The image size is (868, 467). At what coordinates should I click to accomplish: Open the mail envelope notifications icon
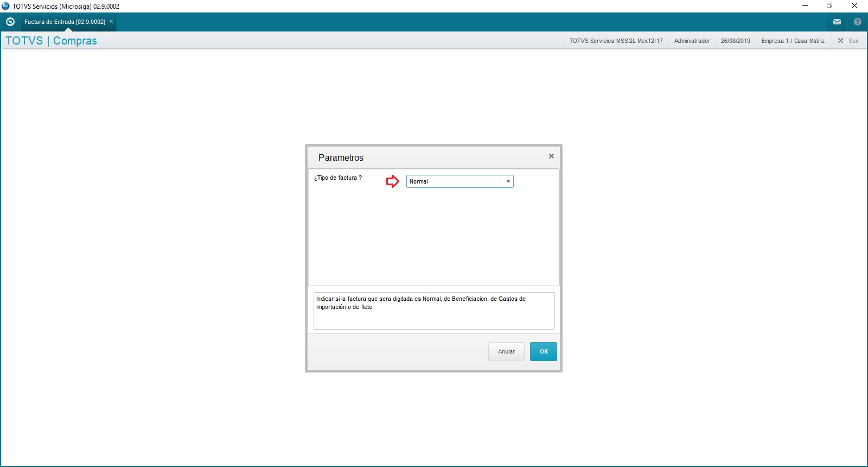(837, 22)
